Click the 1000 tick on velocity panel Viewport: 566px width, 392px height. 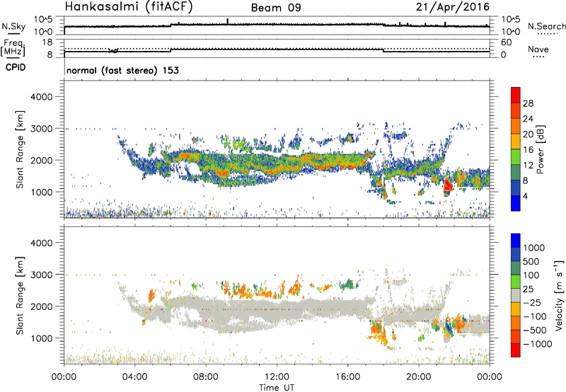pyautogui.click(x=41, y=338)
